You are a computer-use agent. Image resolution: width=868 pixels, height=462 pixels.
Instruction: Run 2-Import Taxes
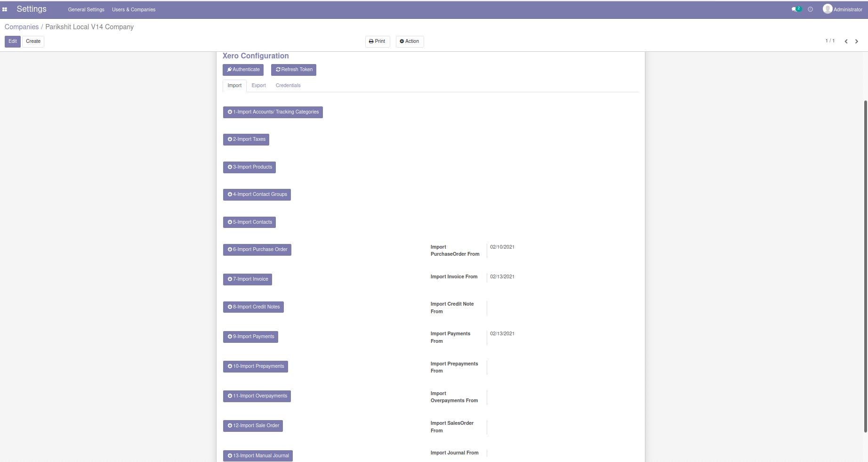[246, 139]
